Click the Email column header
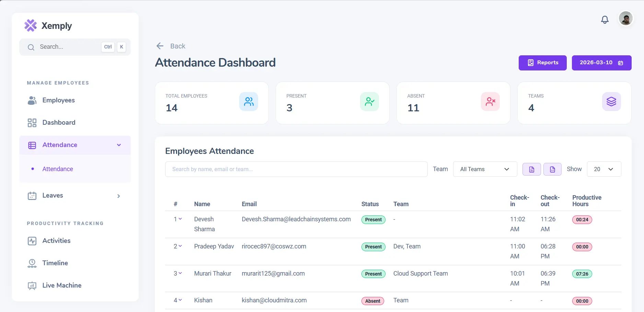The width and height of the screenshot is (644, 312). pos(249,204)
